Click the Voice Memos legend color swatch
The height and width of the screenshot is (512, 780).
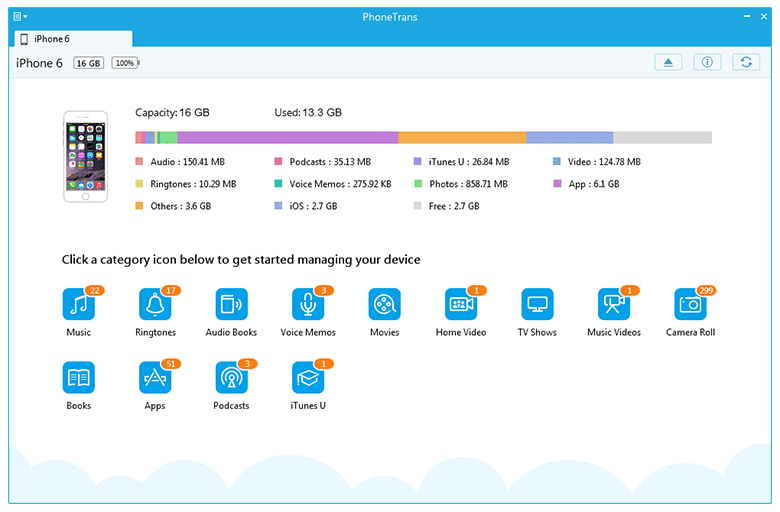279,184
